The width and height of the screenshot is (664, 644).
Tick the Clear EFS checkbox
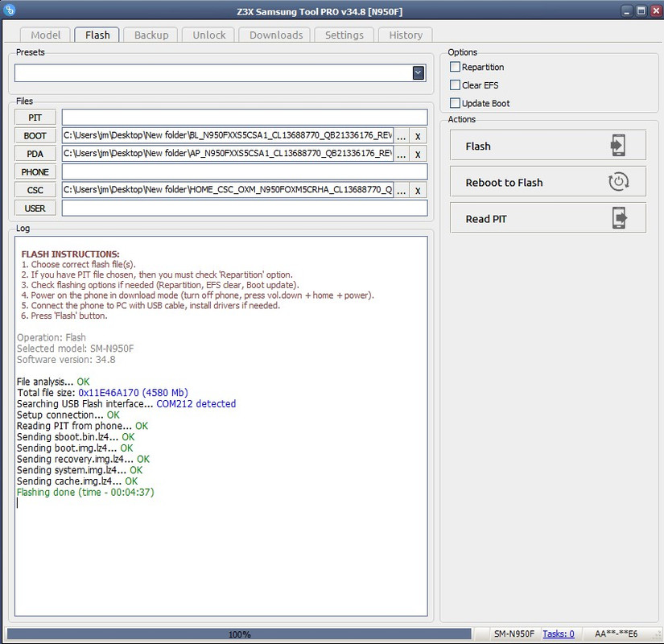[455, 85]
